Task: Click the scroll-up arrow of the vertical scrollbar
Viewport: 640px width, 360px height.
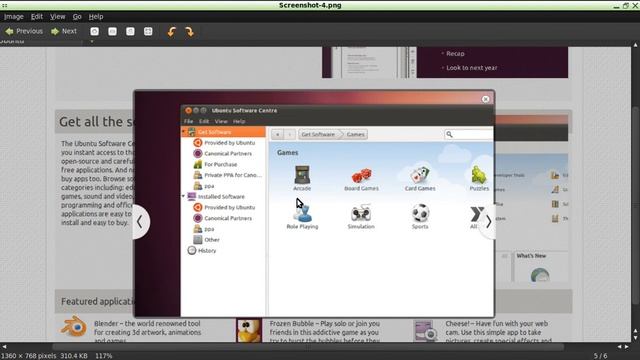Action: pyautogui.click(x=636, y=44)
